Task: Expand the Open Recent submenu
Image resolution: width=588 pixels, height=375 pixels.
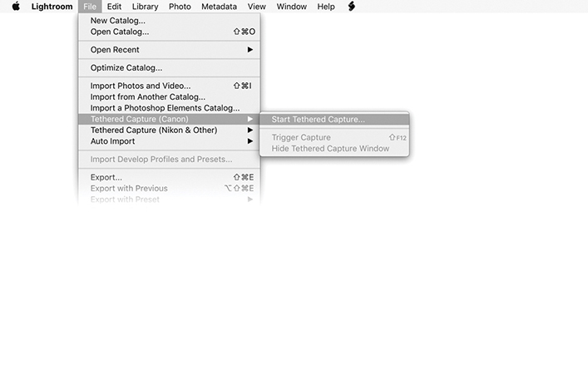Action: click(x=169, y=50)
